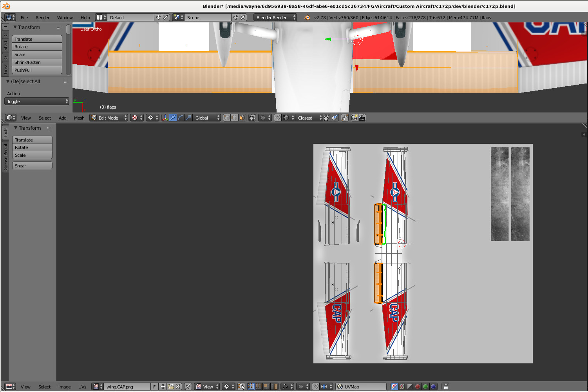The height and width of the screenshot is (392, 588).
Task: Switch to face select mode
Action: pyautogui.click(x=242, y=118)
